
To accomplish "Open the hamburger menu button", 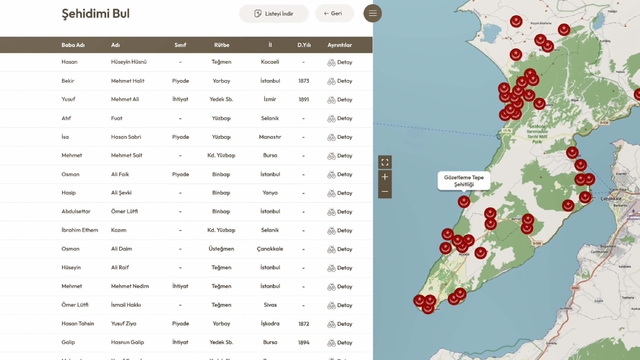I will pos(373,13).
